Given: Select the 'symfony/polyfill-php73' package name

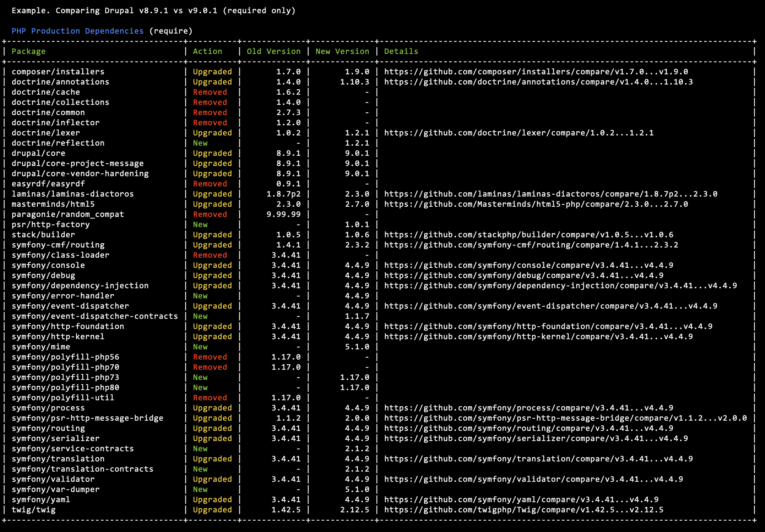Looking at the screenshot, I should coord(65,377).
